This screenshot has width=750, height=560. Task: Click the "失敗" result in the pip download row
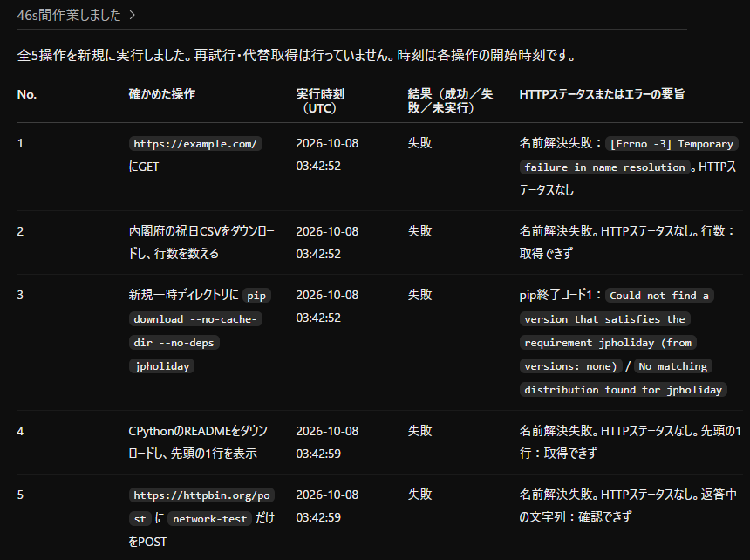click(x=419, y=295)
